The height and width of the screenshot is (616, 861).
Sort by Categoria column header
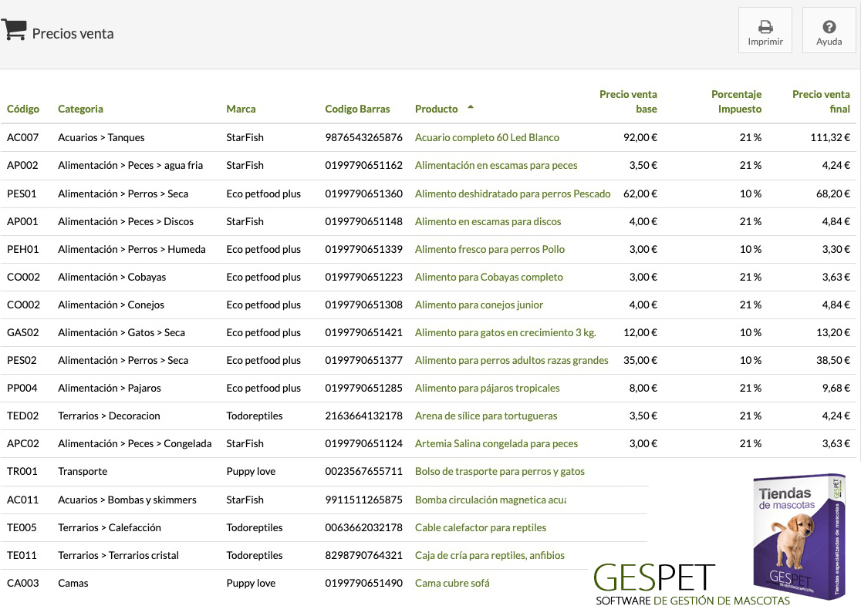pyautogui.click(x=81, y=109)
